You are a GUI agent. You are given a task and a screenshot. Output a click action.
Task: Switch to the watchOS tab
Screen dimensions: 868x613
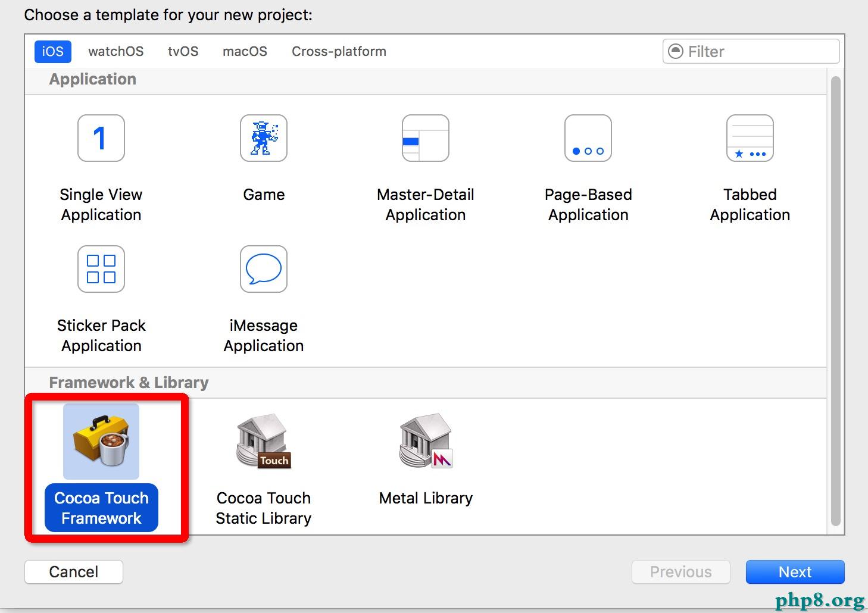coord(115,52)
